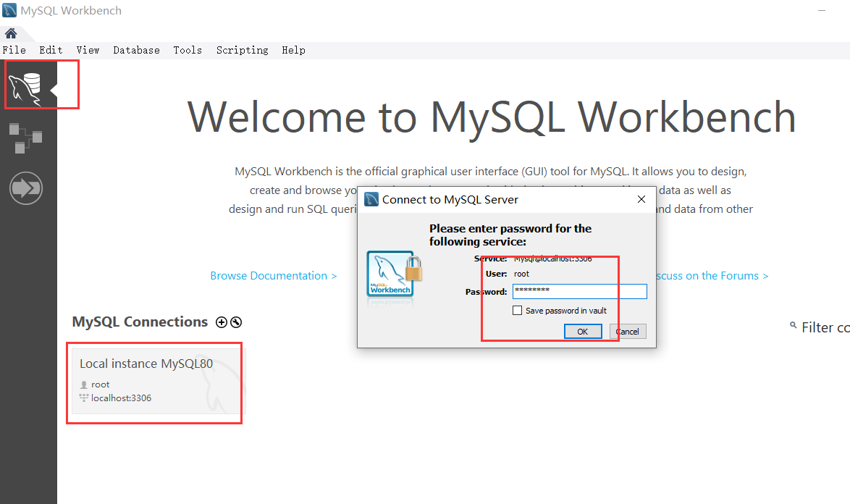Click the MySQL Connections heading
The height and width of the screenshot is (504, 850).
140,322
